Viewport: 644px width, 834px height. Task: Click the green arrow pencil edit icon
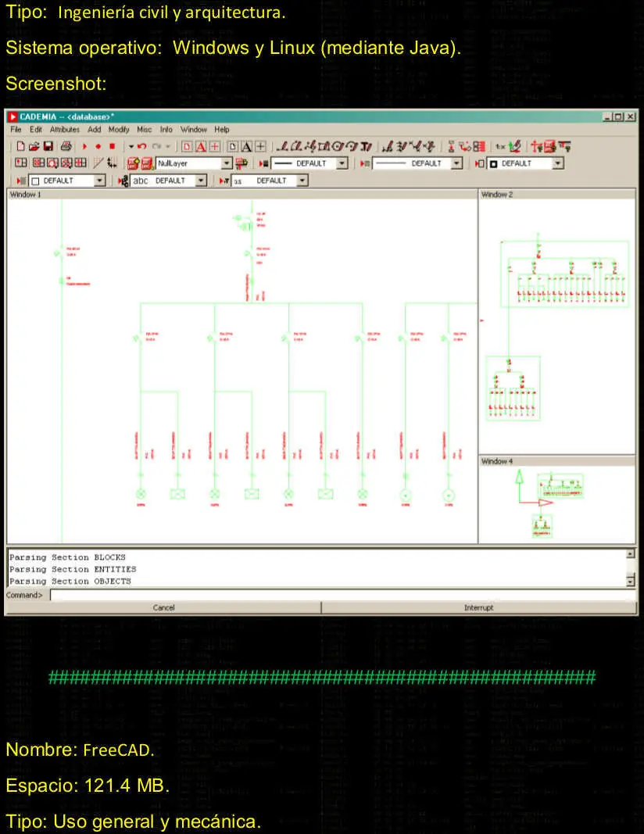[x=514, y=146]
